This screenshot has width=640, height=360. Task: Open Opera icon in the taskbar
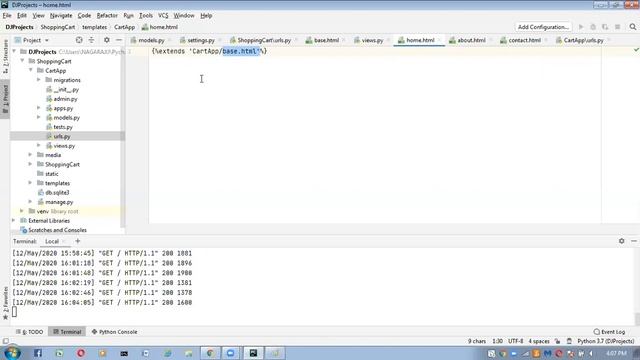(81, 353)
